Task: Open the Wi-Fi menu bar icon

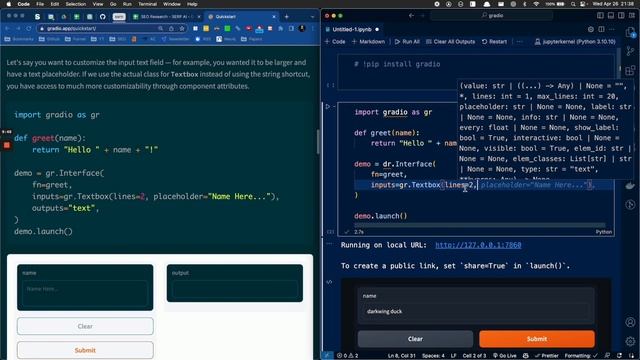Action: pos(536,4)
